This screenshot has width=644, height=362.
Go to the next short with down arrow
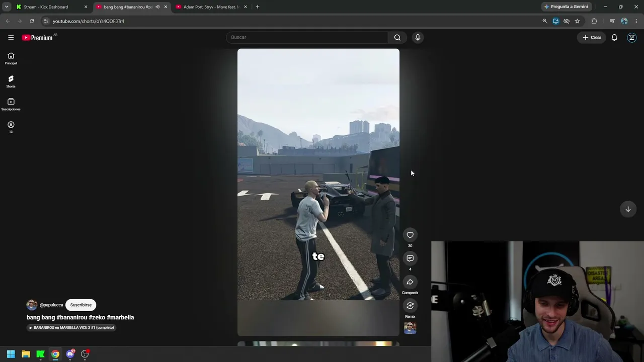628,209
